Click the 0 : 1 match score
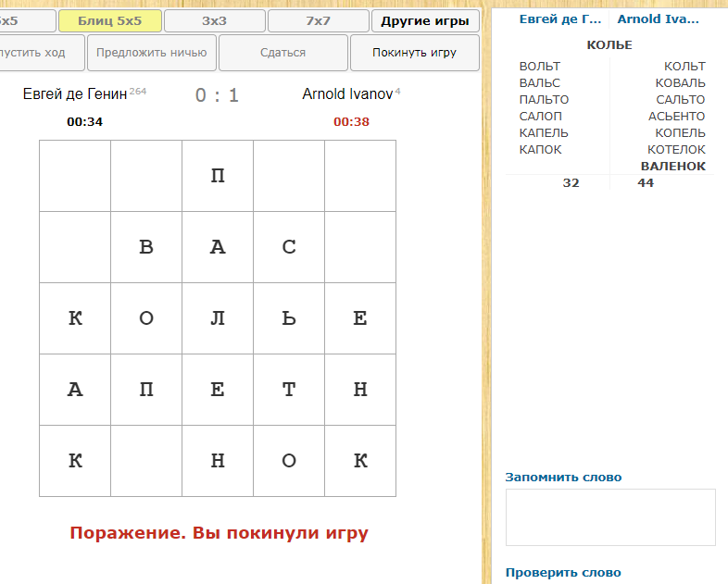 pyautogui.click(x=217, y=95)
